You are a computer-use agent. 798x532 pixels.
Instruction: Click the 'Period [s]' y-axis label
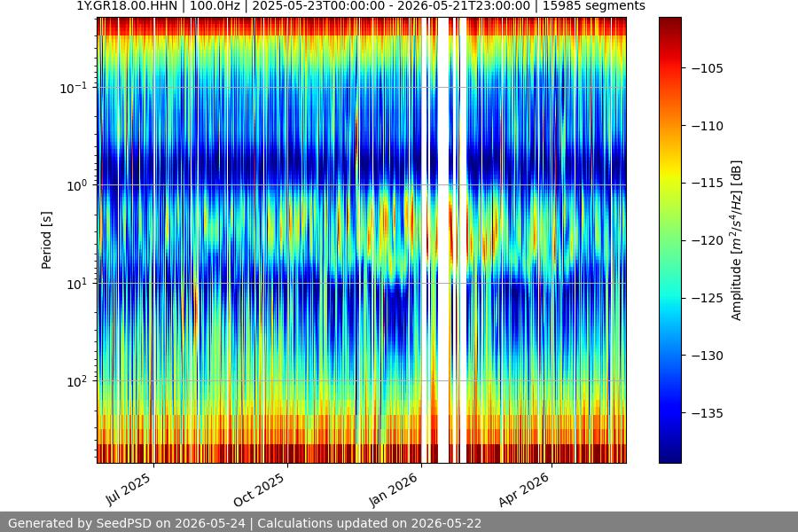click(x=46, y=240)
